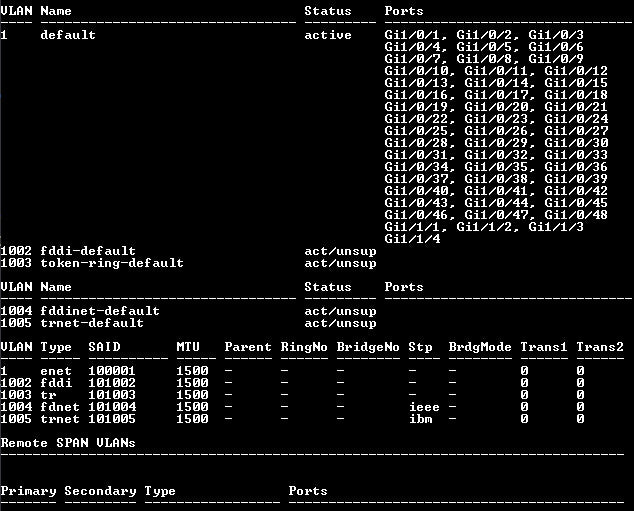Click the 'ibm' Stp value

coord(421,419)
